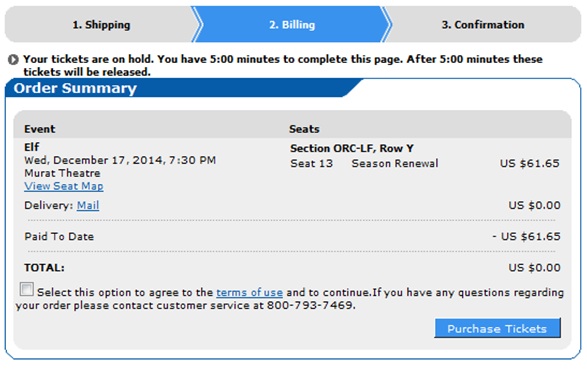
Task: Open the View Seat Map link
Action: pyautogui.click(x=64, y=186)
